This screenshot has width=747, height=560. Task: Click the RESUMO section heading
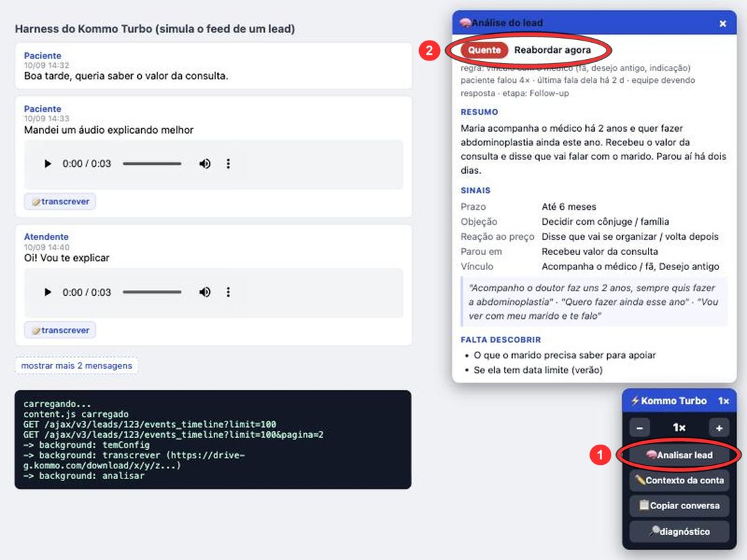[x=479, y=112]
